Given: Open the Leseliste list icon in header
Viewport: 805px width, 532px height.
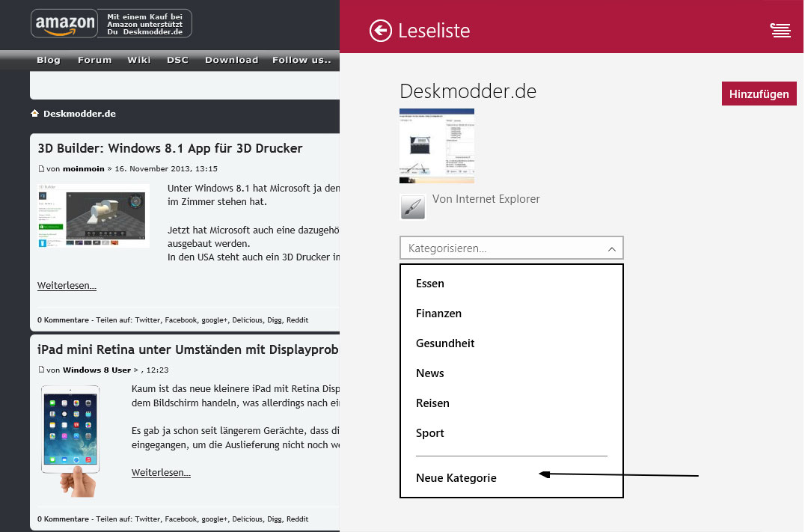Looking at the screenshot, I should [x=780, y=30].
